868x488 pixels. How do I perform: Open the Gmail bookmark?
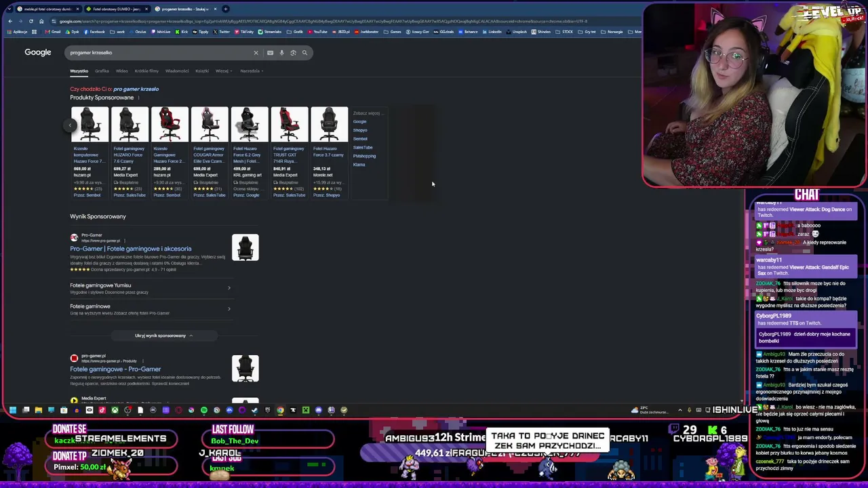pyautogui.click(x=54, y=32)
